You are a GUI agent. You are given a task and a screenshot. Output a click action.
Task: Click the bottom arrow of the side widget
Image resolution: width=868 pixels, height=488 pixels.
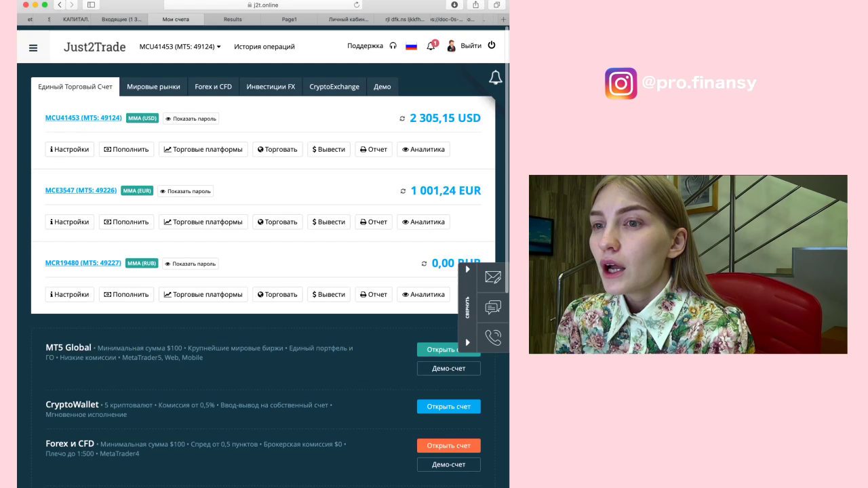click(468, 342)
